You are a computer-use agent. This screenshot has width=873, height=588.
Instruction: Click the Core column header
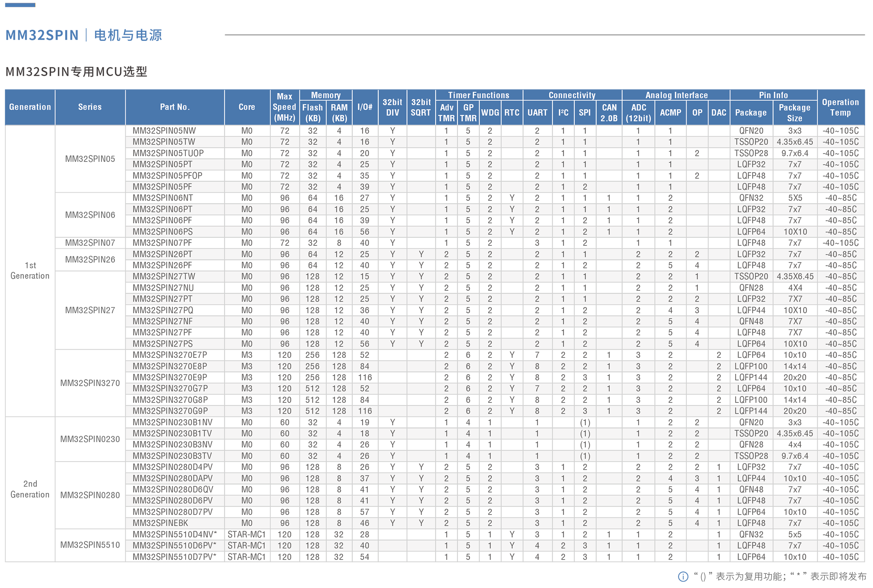[x=247, y=107]
